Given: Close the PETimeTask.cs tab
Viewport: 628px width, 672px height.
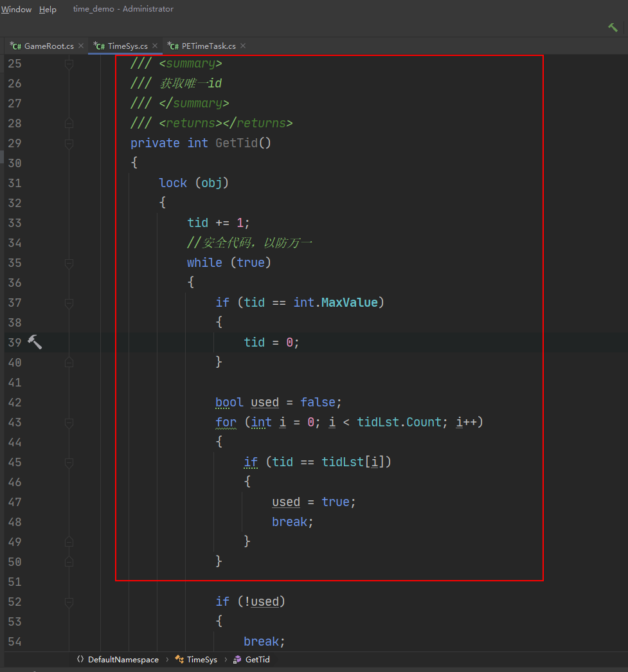Looking at the screenshot, I should pos(243,46).
